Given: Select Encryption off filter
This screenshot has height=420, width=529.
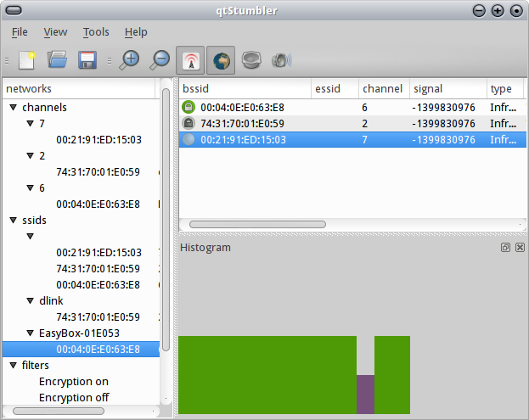Looking at the screenshot, I should tap(74, 397).
